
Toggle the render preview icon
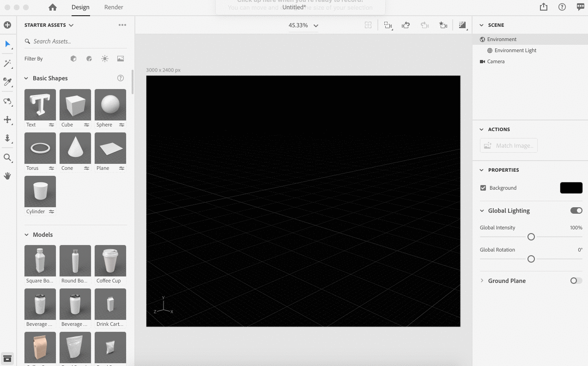click(462, 25)
